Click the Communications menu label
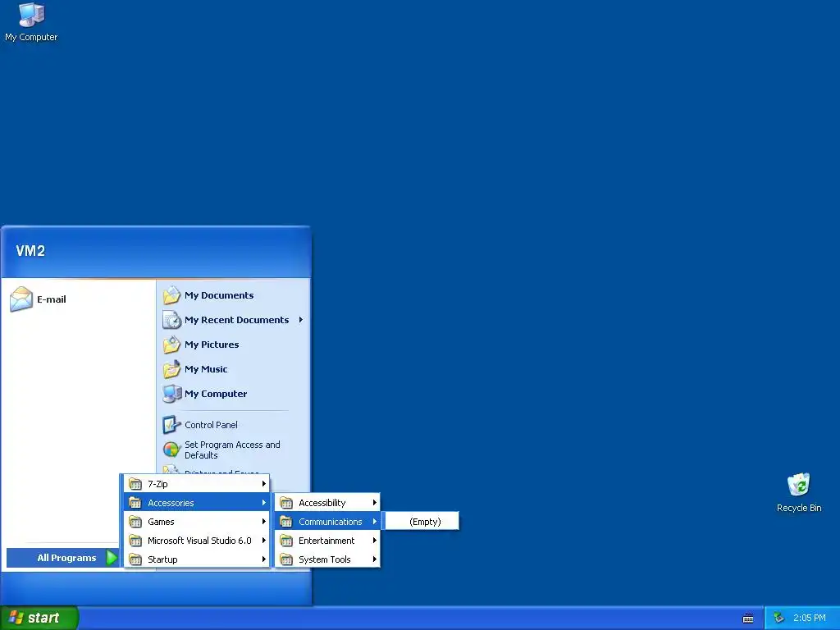 (330, 522)
